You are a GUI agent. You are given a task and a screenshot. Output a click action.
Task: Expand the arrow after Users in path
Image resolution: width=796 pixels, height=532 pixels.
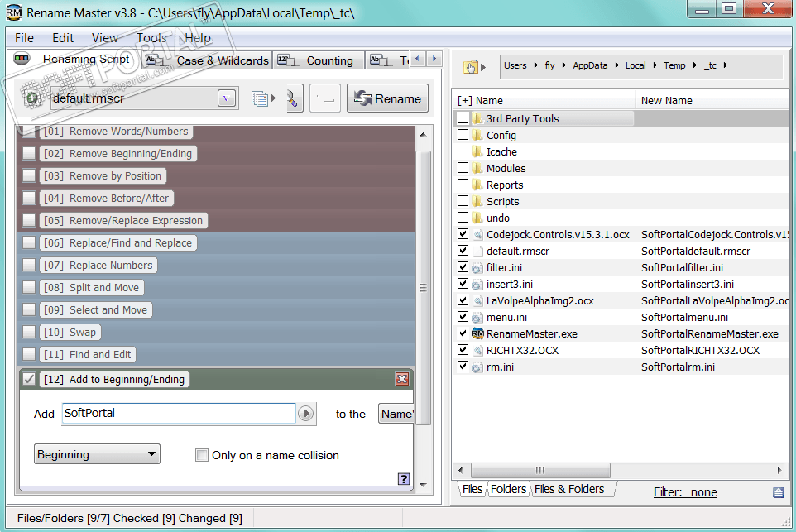(x=535, y=65)
